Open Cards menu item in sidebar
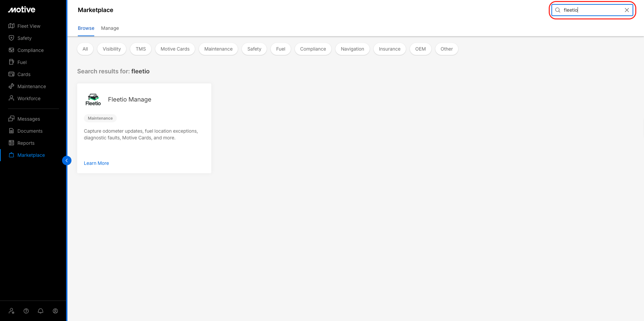The image size is (644, 321). point(24,74)
